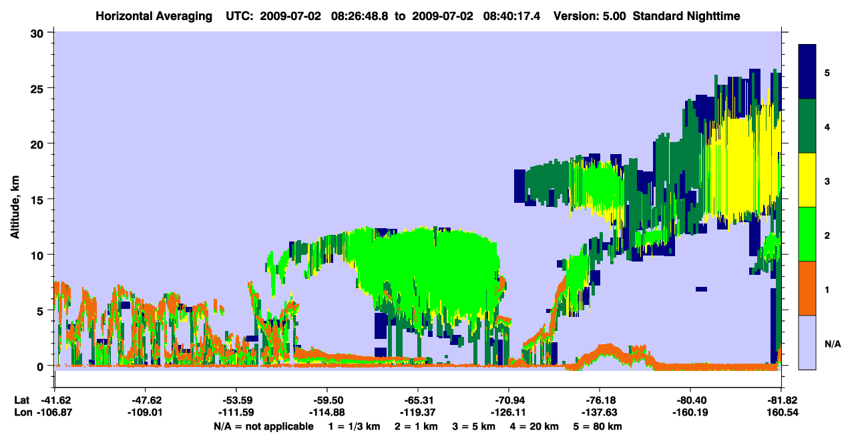Click the dark green colorbar segment labeled 4
The width and height of the screenshot is (868, 445).
[x=807, y=126]
